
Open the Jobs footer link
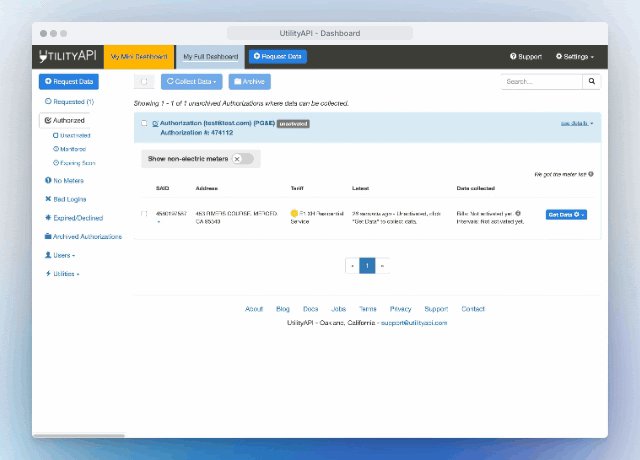338,309
